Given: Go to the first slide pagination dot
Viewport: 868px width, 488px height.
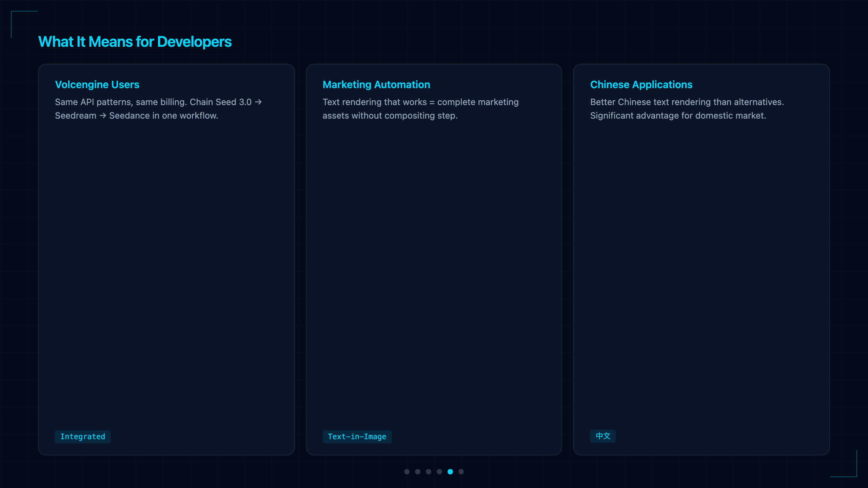Looking at the screenshot, I should tap(407, 472).
